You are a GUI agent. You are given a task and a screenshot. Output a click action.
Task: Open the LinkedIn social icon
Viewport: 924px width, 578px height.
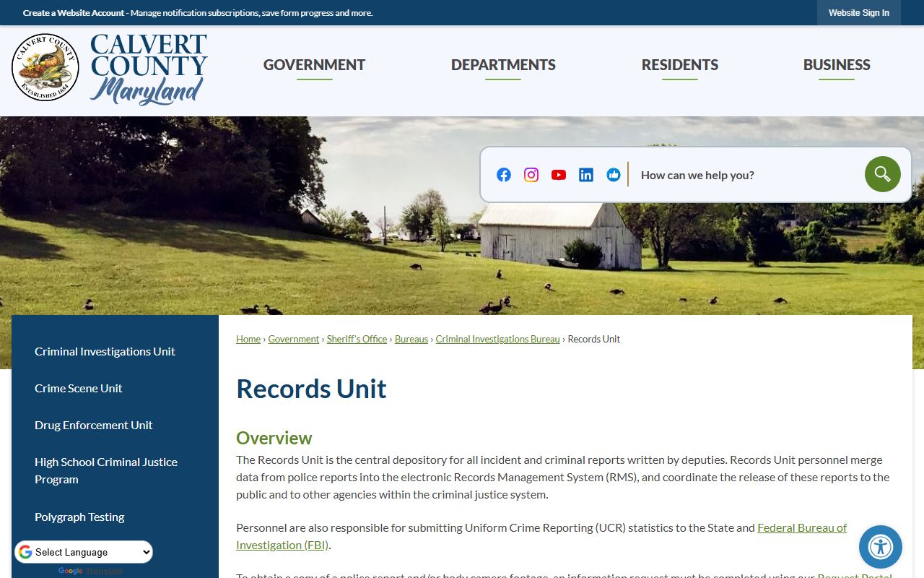(x=586, y=175)
